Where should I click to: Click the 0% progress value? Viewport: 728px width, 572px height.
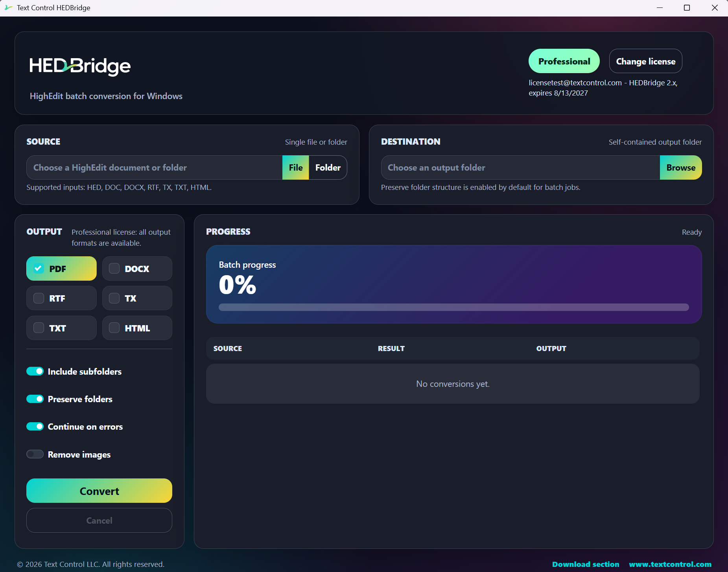238,285
